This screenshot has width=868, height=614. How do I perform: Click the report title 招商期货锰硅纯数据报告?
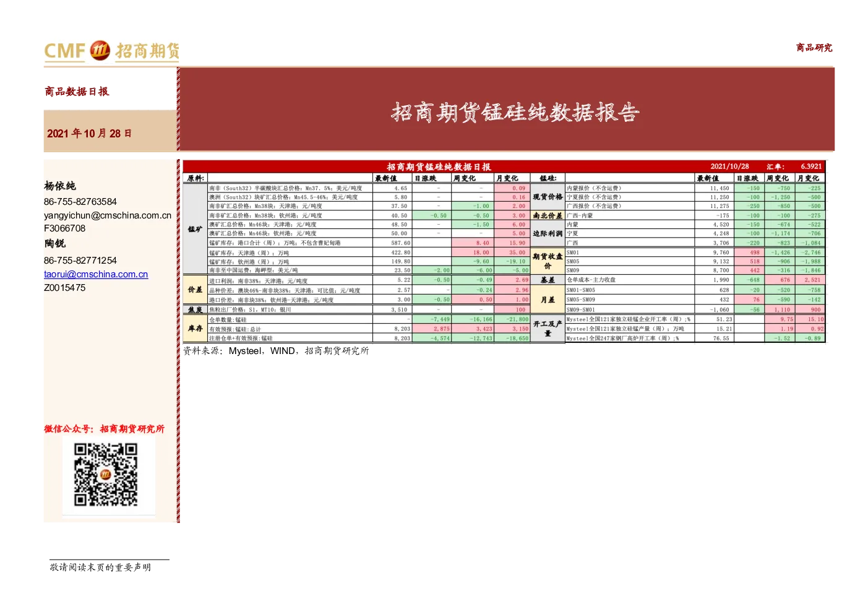515,112
